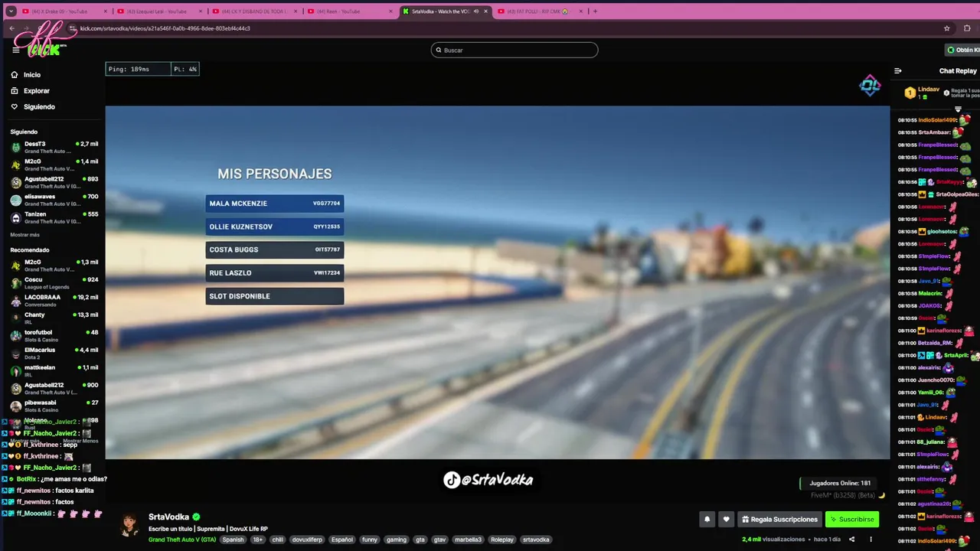Switch to Reen YouTube tab
This screenshot has height=551, width=980.
click(351, 11)
